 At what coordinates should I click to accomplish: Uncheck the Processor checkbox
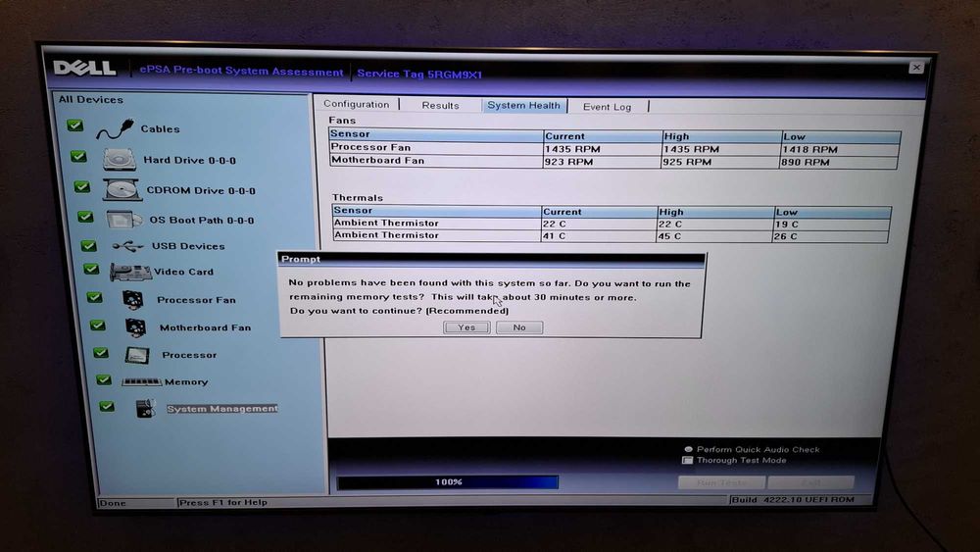[x=101, y=353]
